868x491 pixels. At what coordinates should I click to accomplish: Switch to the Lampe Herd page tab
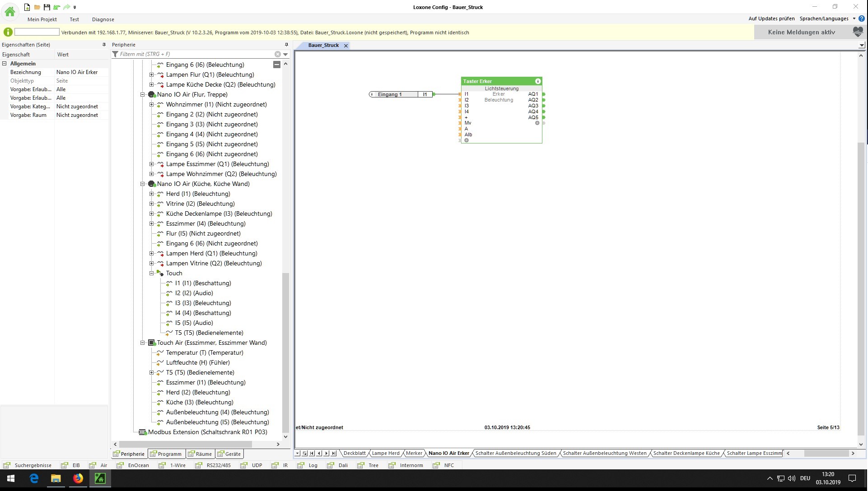(x=385, y=453)
